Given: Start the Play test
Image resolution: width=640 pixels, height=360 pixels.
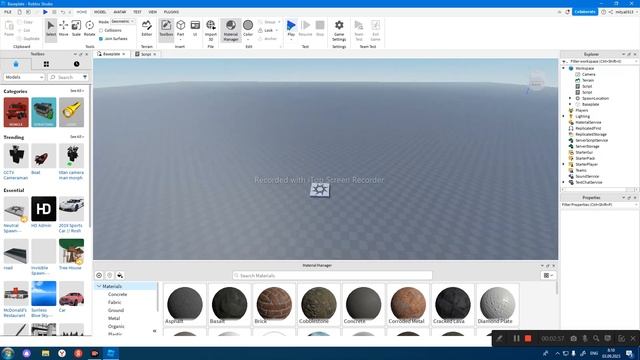Looking at the screenshot, I should tap(291, 29).
